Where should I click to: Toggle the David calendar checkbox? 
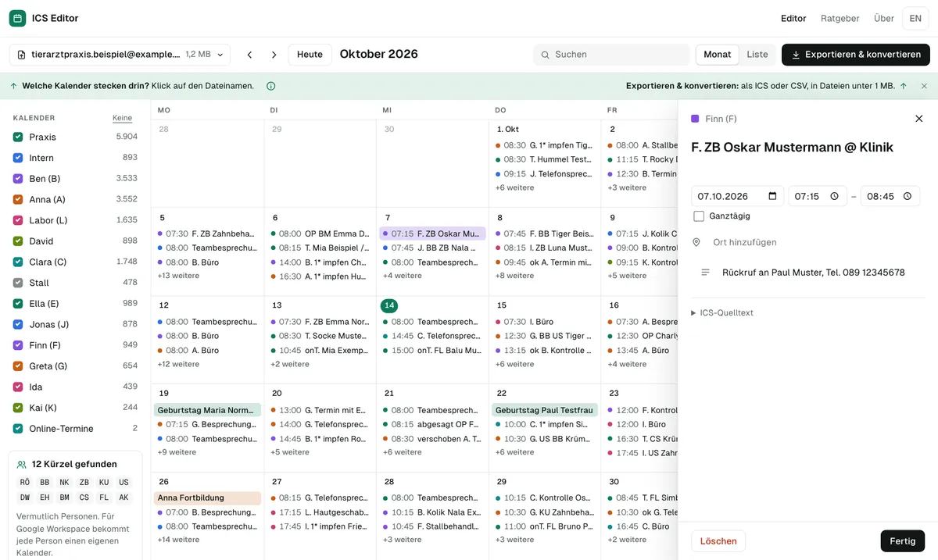[18, 241]
